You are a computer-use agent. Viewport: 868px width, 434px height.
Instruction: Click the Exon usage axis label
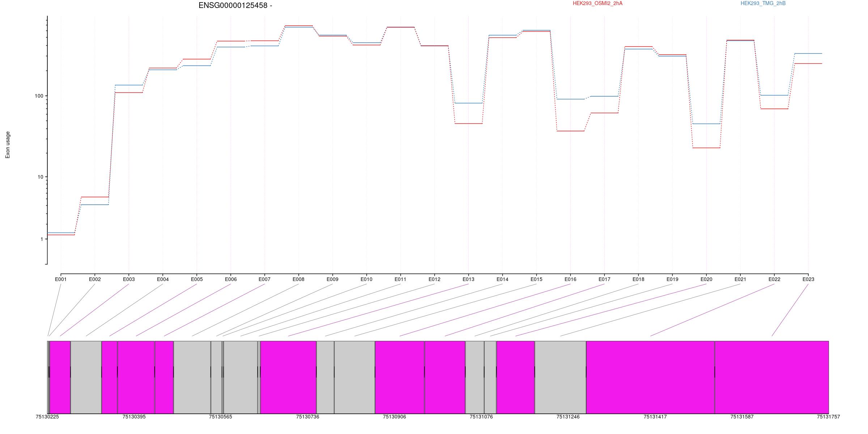pos(8,145)
